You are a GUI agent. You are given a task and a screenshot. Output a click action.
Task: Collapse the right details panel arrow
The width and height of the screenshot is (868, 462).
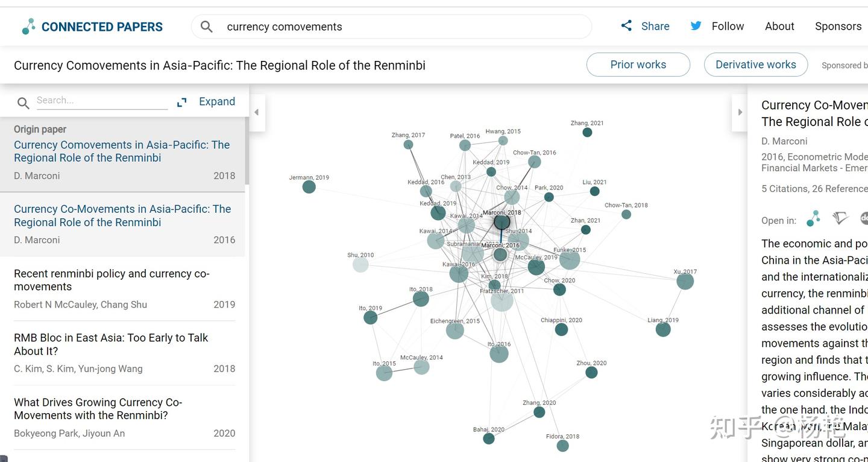click(x=740, y=112)
